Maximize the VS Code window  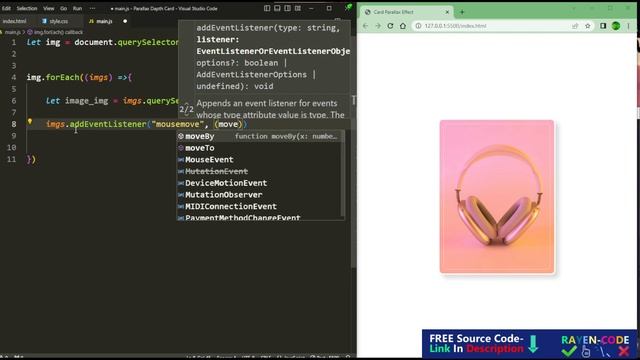coord(329,8)
